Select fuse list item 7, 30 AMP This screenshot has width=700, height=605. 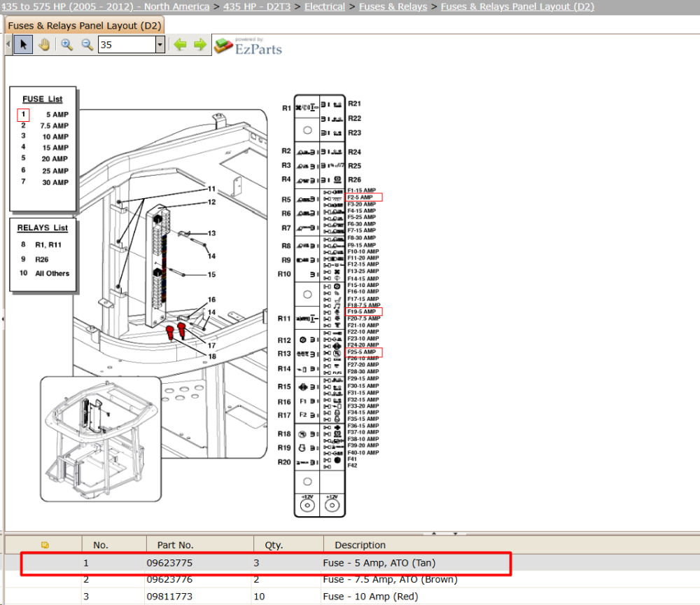point(43,182)
